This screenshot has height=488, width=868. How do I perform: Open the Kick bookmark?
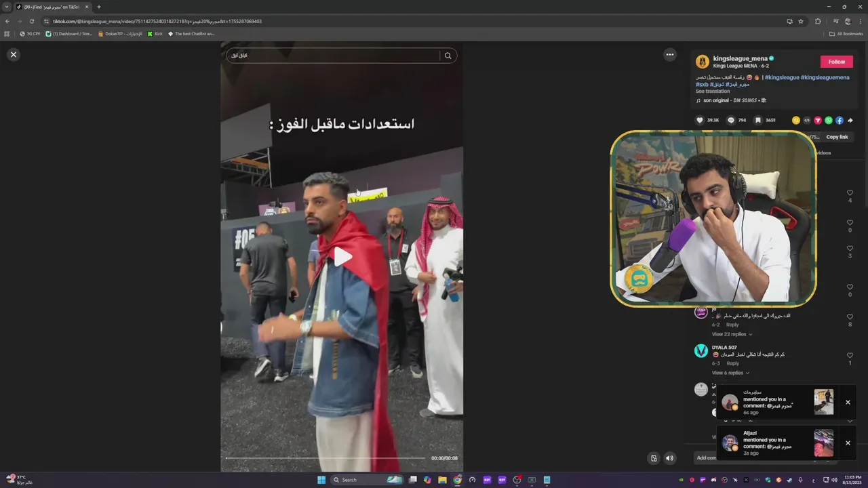pos(155,34)
